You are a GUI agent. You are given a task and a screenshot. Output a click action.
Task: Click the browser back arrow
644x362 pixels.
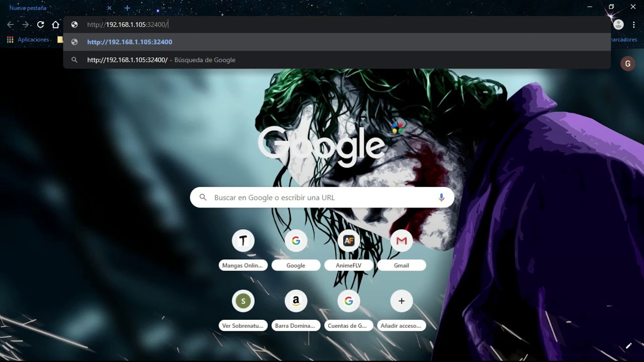coord(11,25)
